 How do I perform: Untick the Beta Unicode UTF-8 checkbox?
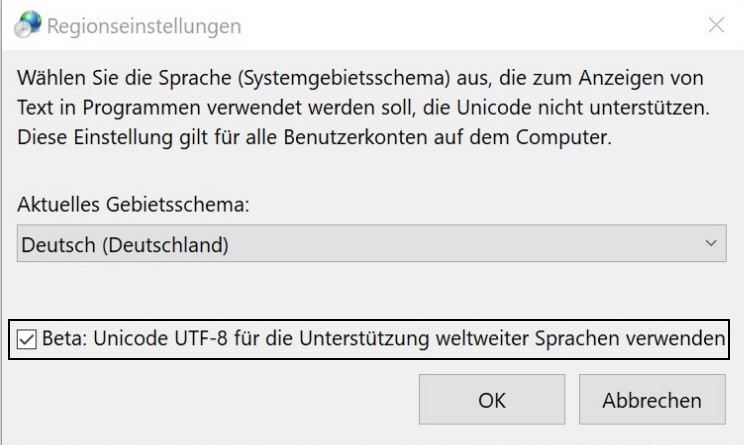28,341
